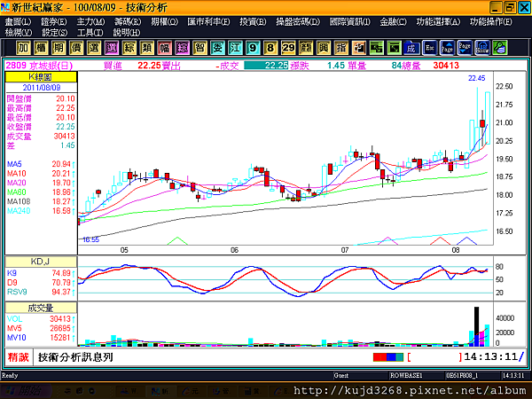This screenshot has height=399, width=532.
Task: Open the 類 category toolbar icon
Action: [146, 48]
